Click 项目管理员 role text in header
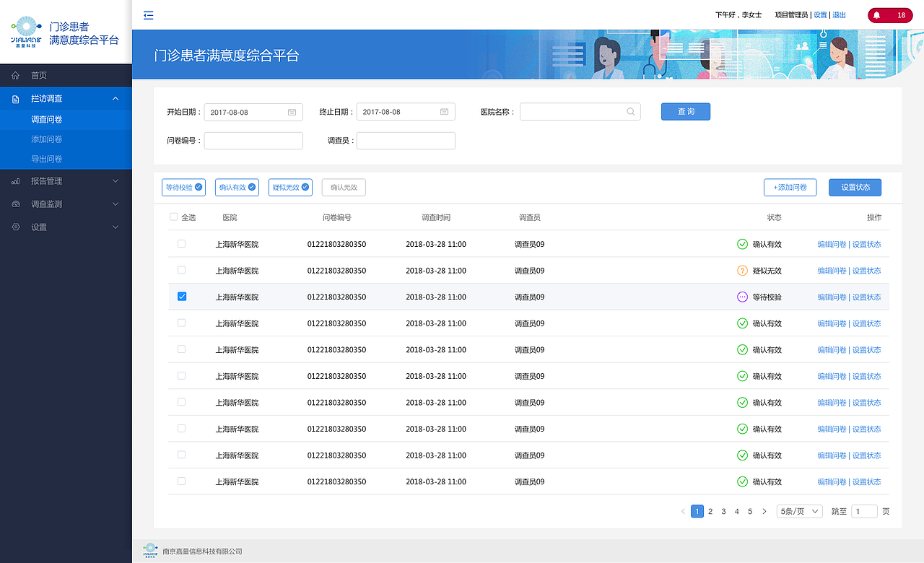Image resolution: width=924 pixels, height=563 pixels. pyautogui.click(x=791, y=15)
